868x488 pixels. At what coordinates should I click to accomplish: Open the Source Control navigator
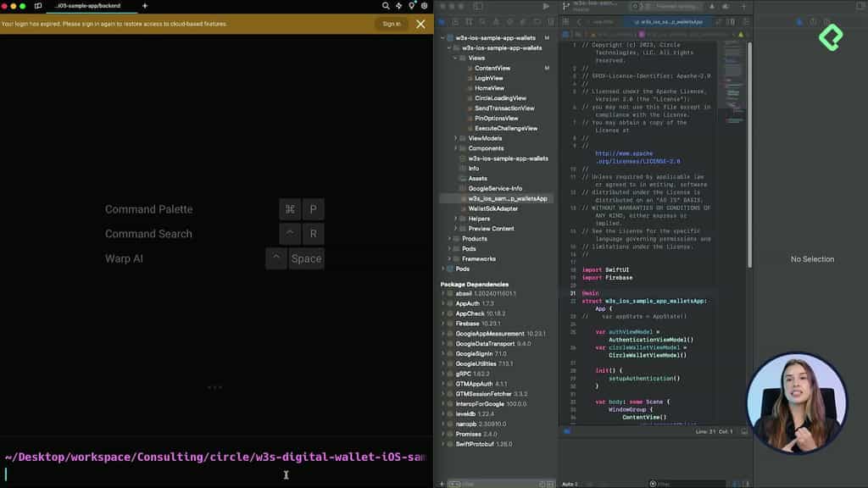pyautogui.click(x=456, y=20)
